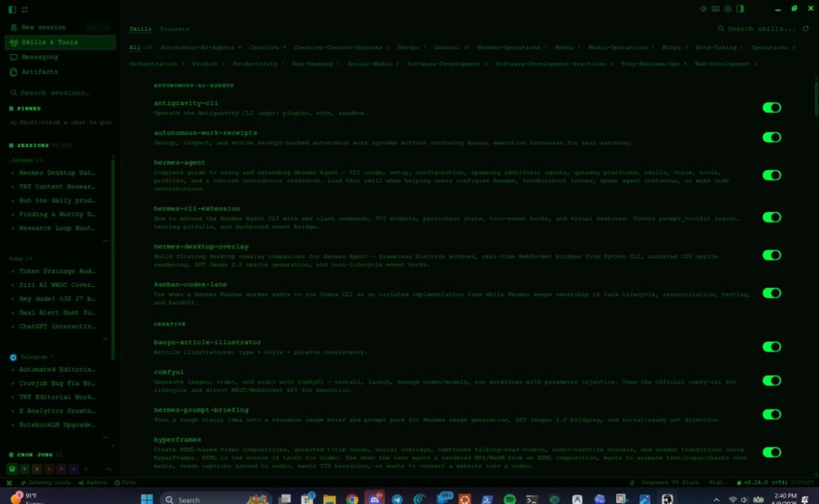The height and width of the screenshot is (504, 819).
Task: Switch to the Toolsets tab
Action: tap(174, 29)
